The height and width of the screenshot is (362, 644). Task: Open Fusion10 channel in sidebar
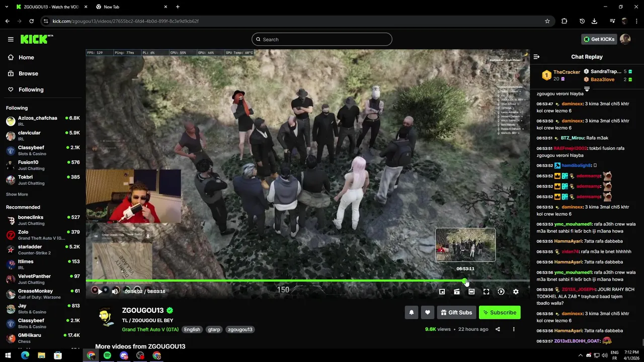[x=43, y=165]
